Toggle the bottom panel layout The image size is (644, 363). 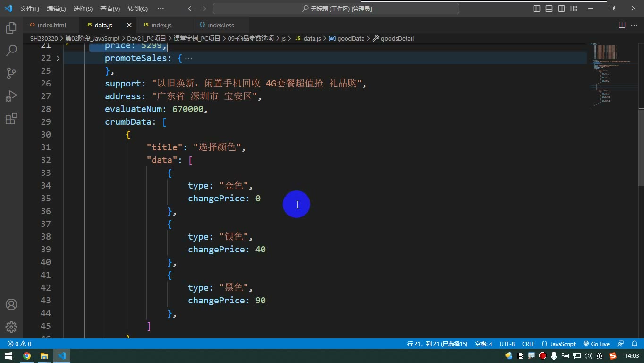pyautogui.click(x=549, y=9)
